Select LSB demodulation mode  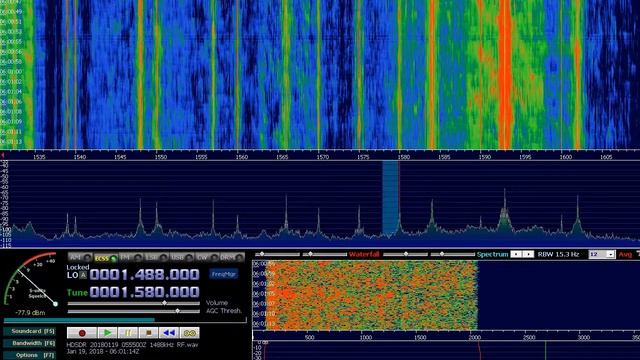(x=156, y=258)
